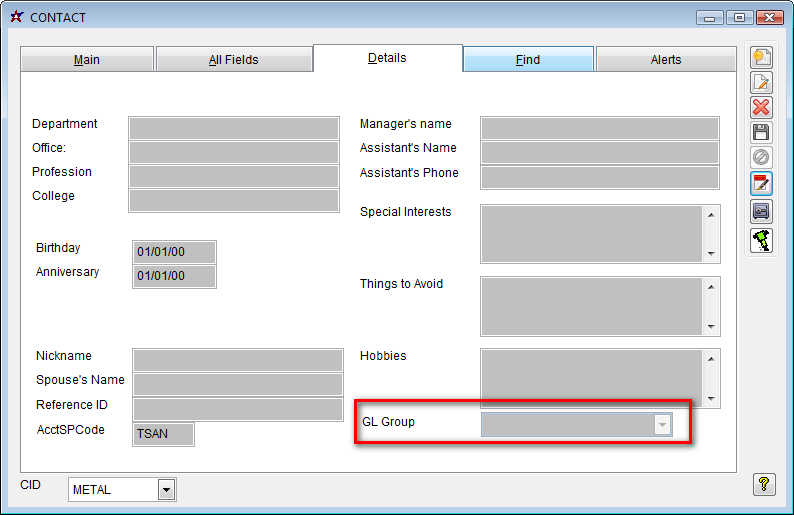
Task: Open the CID dropdown showing METAL
Action: [x=166, y=489]
